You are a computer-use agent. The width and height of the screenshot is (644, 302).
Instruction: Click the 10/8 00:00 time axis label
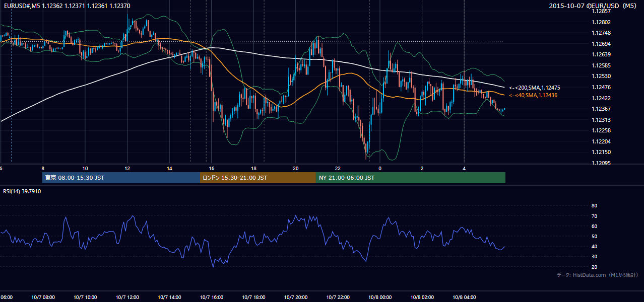[x=379, y=297]
